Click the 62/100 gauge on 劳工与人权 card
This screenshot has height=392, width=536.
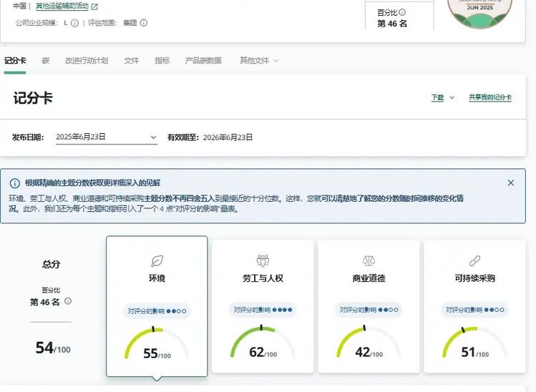click(x=263, y=342)
